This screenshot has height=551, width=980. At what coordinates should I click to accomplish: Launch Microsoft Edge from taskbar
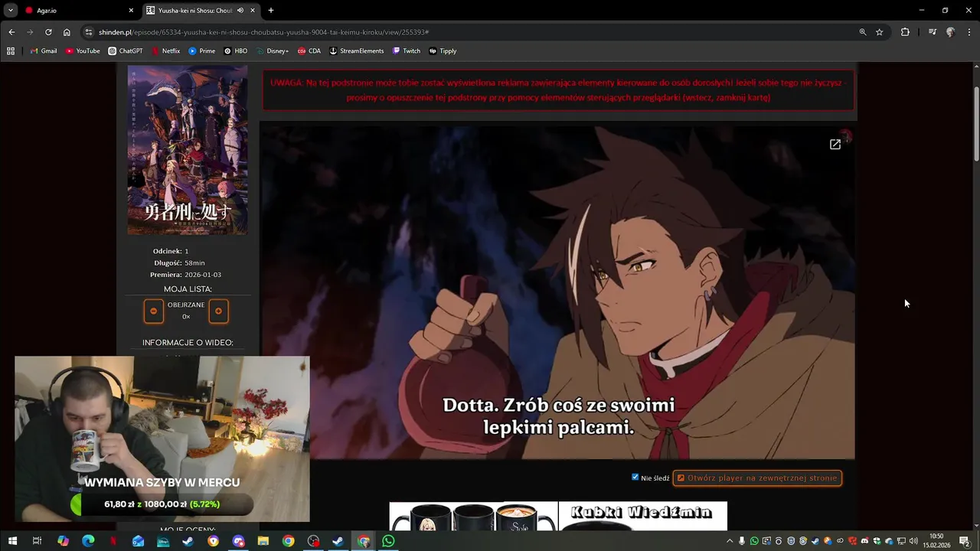(x=88, y=541)
